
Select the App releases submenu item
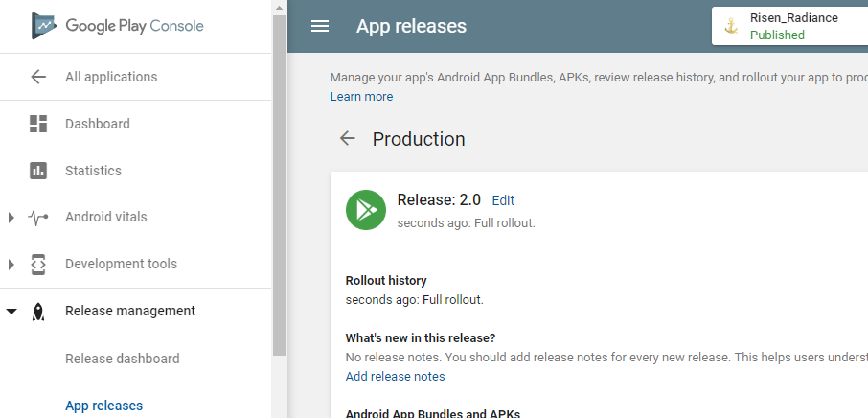click(x=104, y=406)
